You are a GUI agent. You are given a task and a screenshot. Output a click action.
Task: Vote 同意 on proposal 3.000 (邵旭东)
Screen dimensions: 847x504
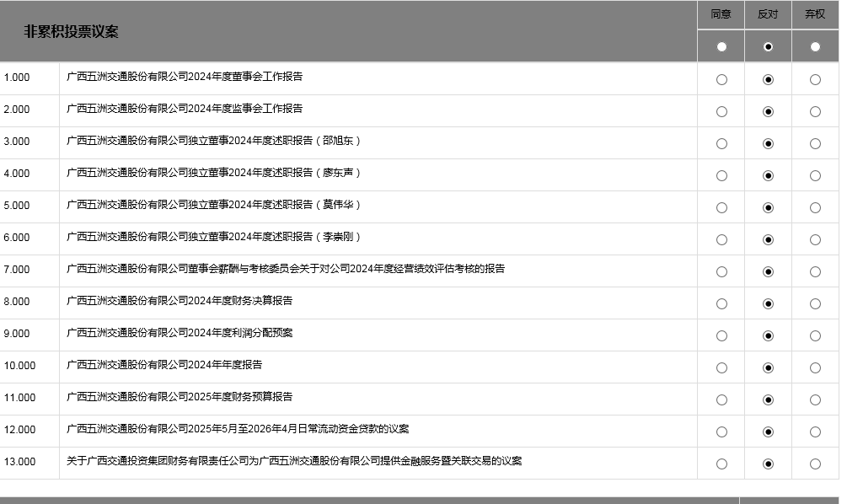[721, 143]
